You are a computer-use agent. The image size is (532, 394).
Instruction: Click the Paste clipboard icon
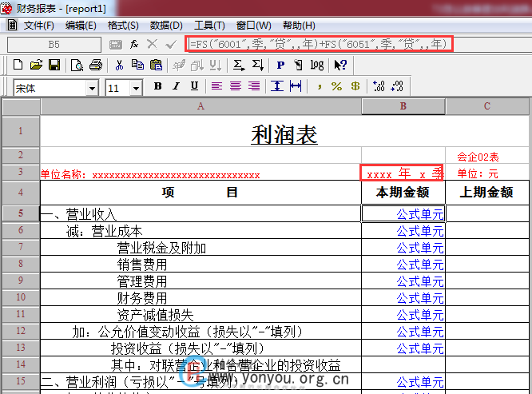[x=156, y=65]
